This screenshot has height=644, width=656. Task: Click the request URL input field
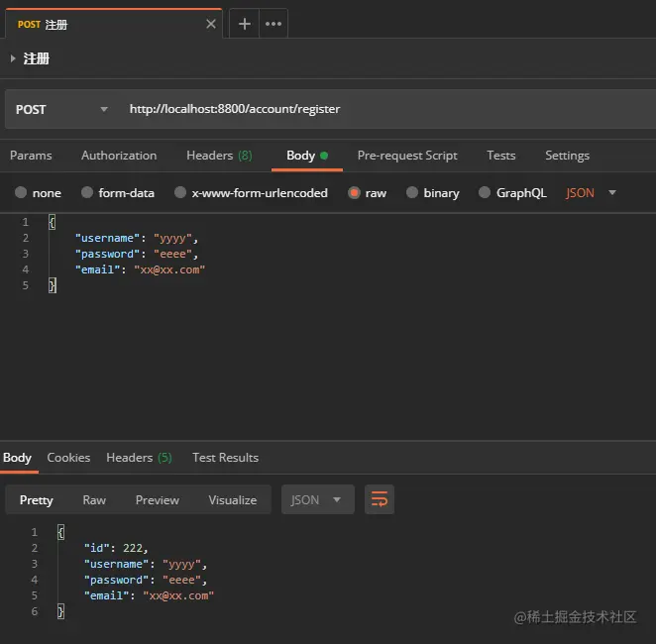(x=377, y=109)
